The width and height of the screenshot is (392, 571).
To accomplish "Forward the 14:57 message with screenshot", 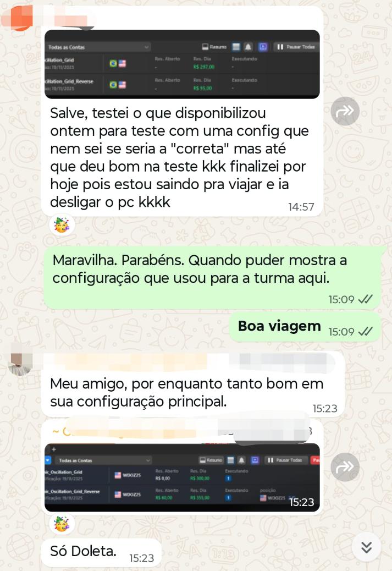I will [345, 111].
